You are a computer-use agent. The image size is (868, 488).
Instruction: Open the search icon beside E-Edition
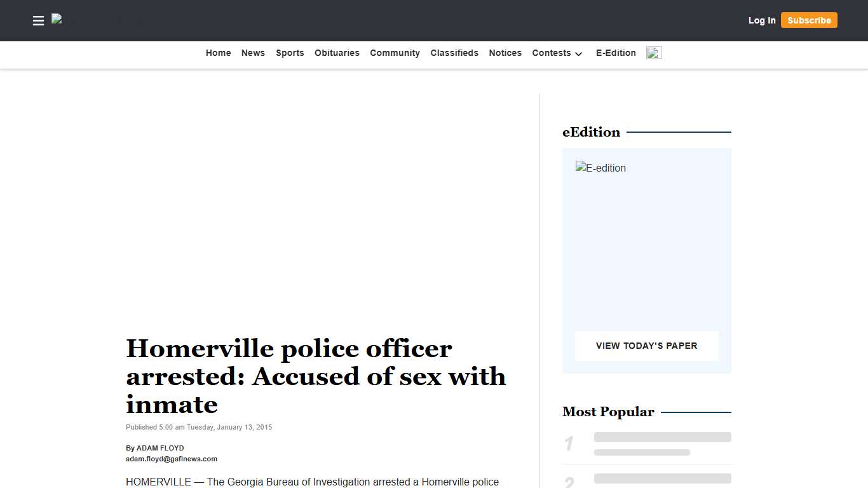(x=654, y=53)
